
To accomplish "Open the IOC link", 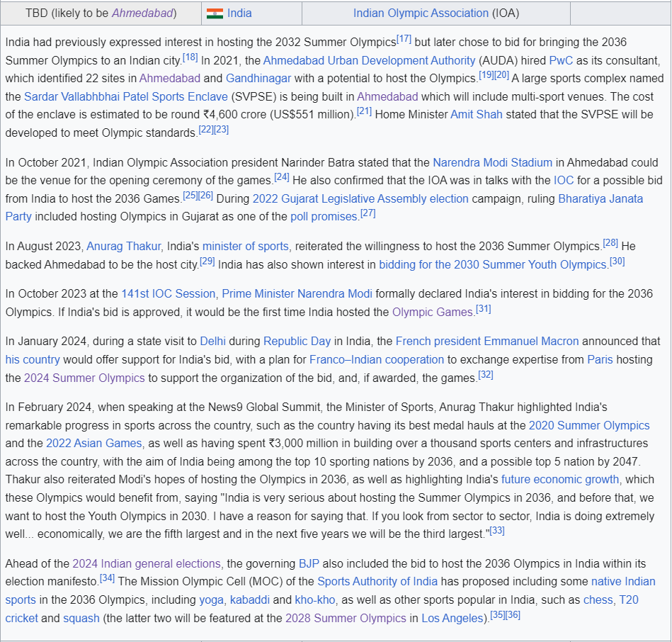I will pyautogui.click(x=564, y=180).
